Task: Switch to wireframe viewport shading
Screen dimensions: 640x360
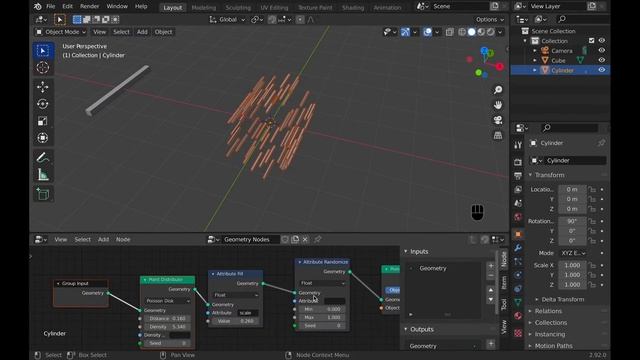Action: 462,32
